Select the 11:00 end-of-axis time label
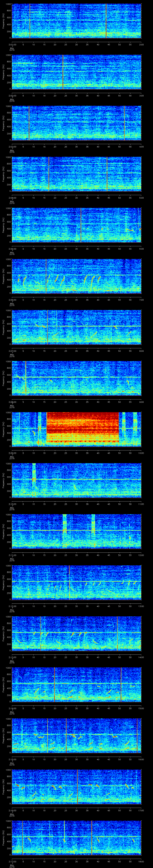 pyautogui.click(x=141, y=504)
